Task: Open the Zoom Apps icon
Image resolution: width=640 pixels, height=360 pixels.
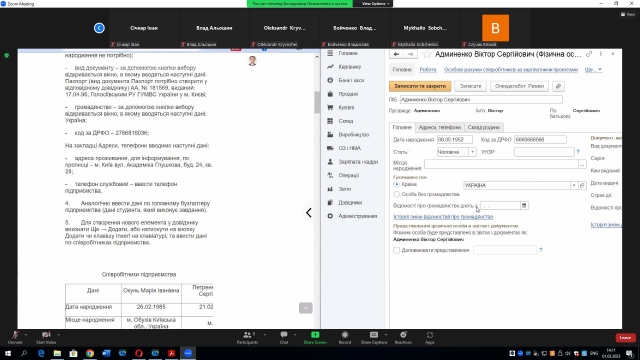Action: [x=430, y=335]
